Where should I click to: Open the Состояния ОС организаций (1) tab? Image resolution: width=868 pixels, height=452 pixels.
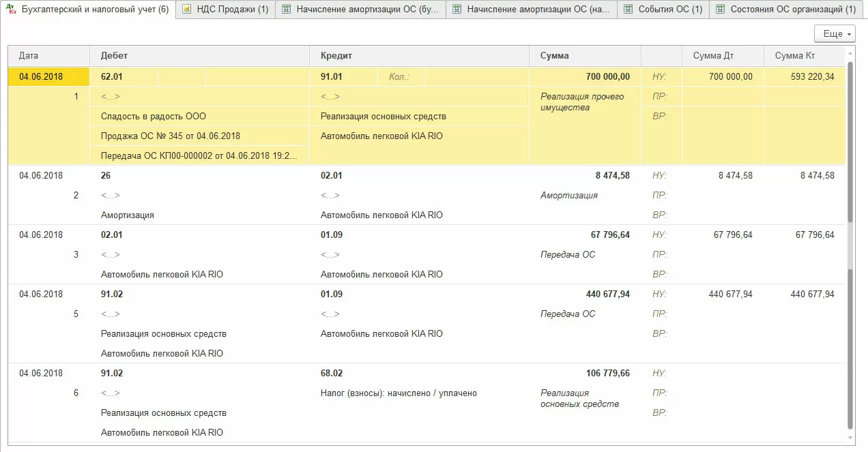pyautogui.click(x=786, y=10)
